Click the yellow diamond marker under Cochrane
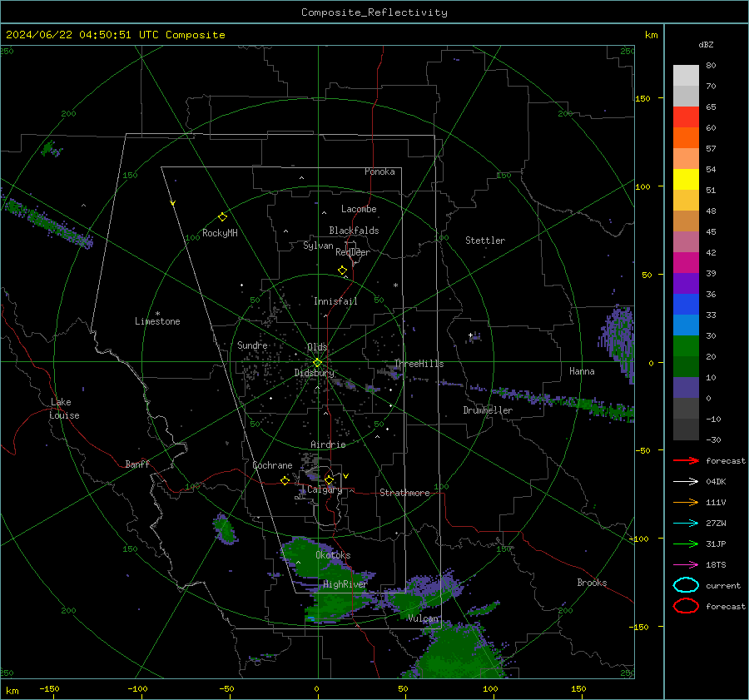The width and height of the screenshot is (749, 700). pyautogui.click(x=285, y=480)
